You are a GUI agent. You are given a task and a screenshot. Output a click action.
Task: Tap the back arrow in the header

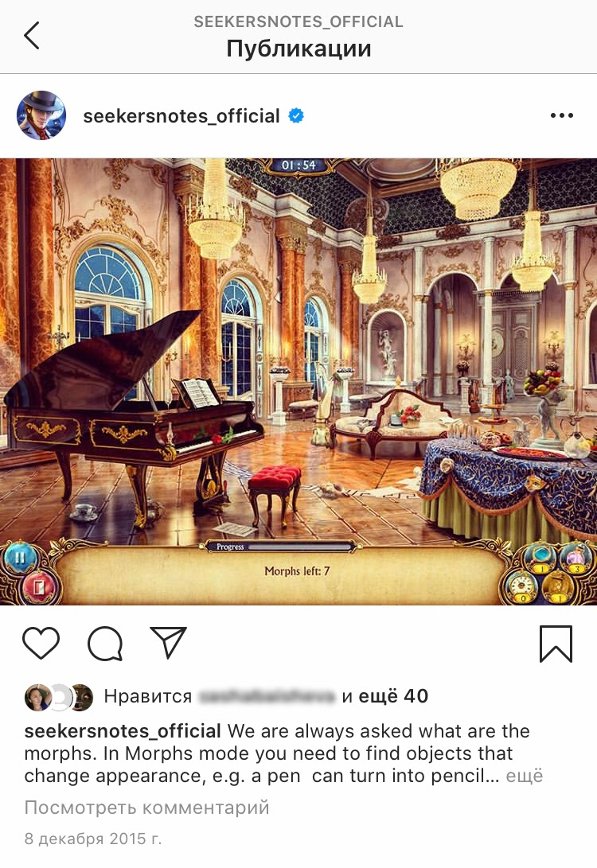(32, 36)
